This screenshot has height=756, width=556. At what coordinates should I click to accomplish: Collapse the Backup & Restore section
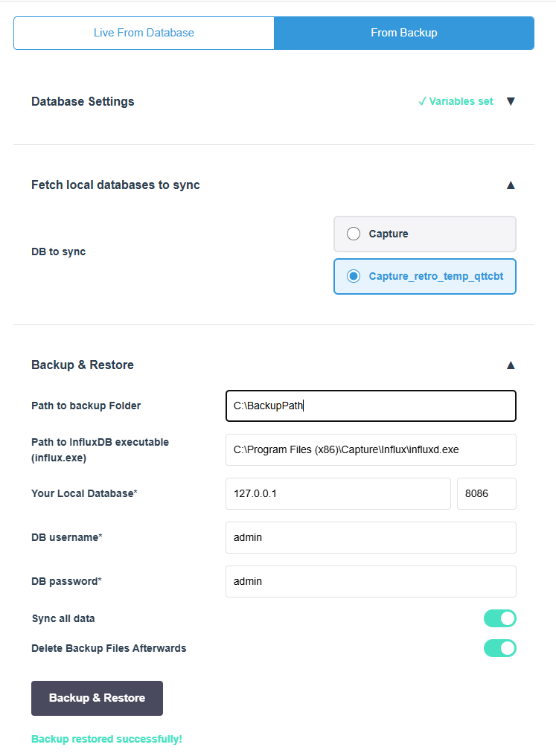click(x=511, y=365)
